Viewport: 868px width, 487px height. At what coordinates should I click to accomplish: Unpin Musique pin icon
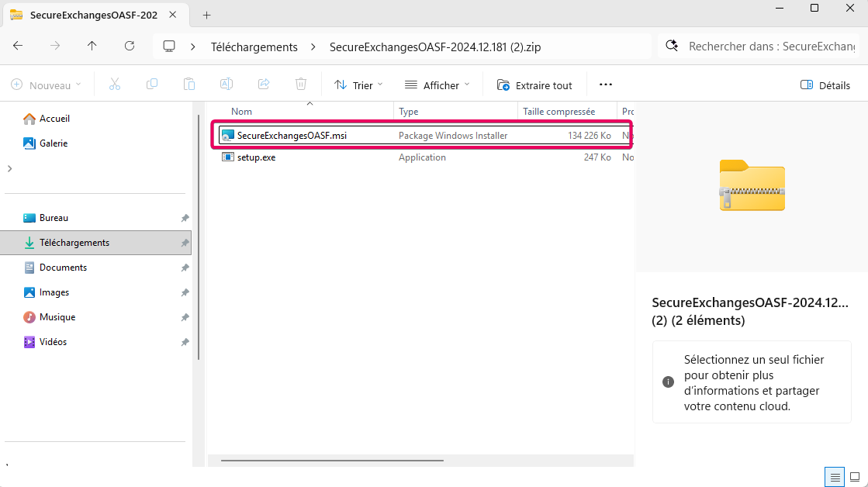185,318
